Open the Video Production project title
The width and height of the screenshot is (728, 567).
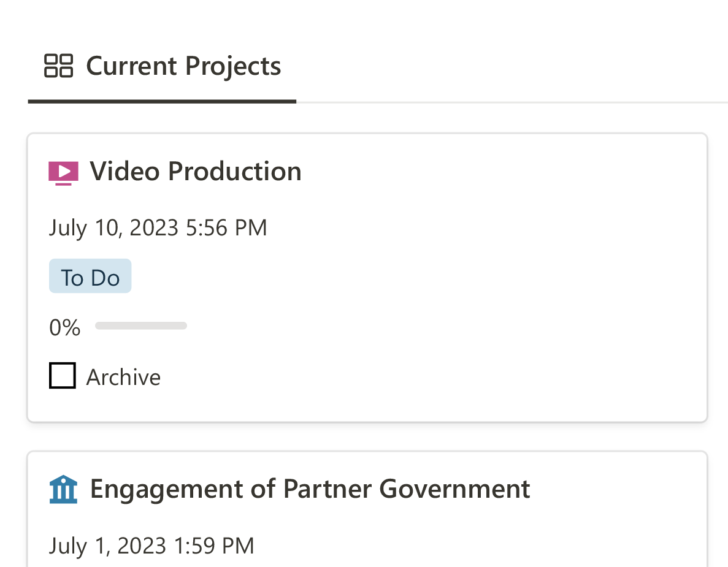(x=195, y=171)
